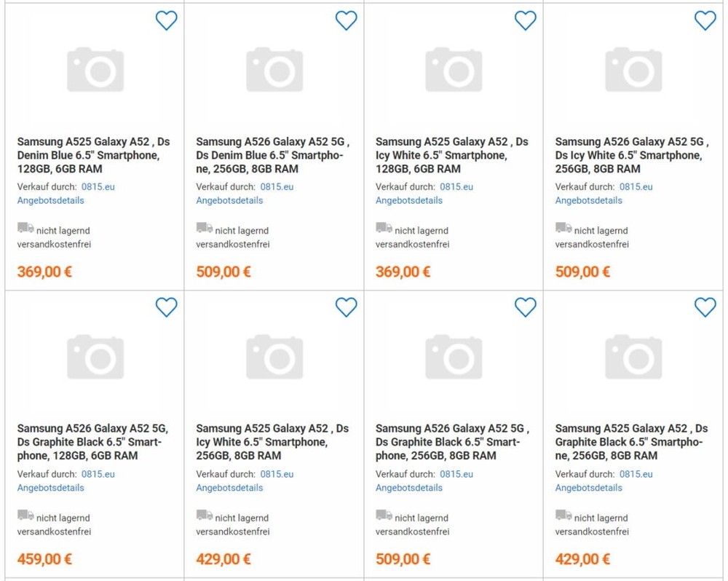728x581 pixels.
Task: Favorite the A525 Icy White 128GB phone
Action: click(526, 21)
